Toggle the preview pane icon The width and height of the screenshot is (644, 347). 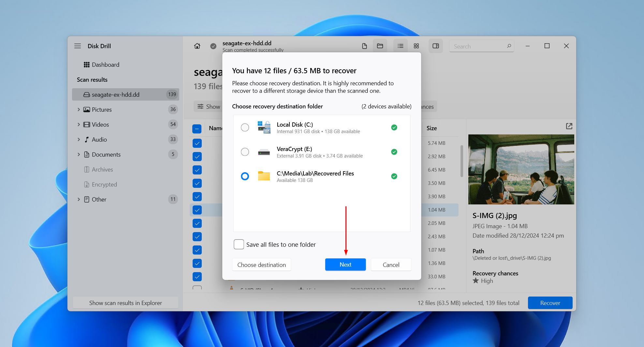436,46
